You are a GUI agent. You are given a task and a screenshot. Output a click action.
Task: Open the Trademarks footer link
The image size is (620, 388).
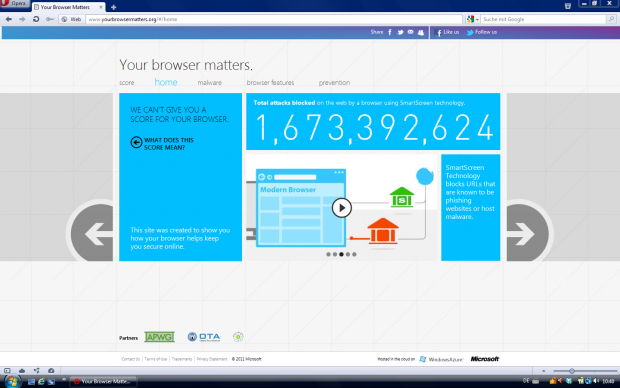pos(181,359)
